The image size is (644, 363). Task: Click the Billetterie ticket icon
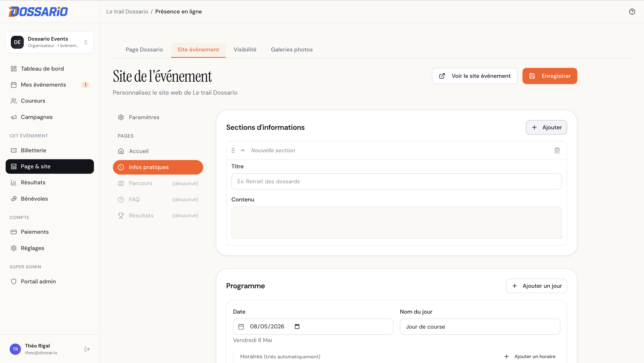14,150
